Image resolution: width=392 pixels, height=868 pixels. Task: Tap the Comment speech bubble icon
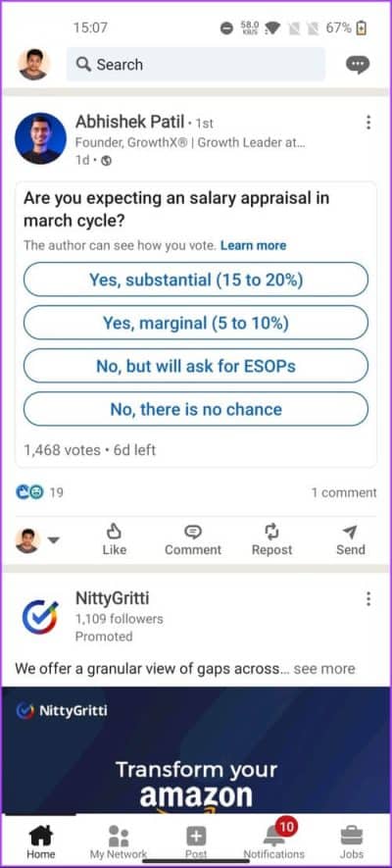[x=192, y=532]
